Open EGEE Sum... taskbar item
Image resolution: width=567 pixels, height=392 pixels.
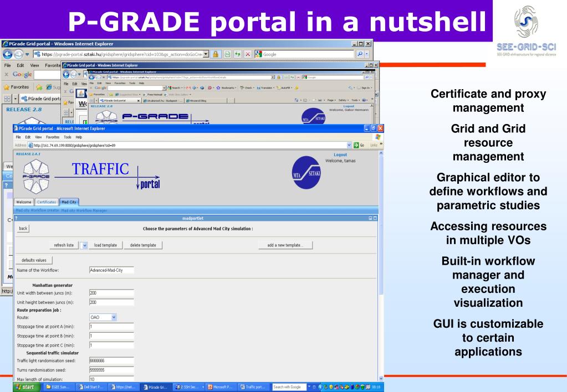59,387
